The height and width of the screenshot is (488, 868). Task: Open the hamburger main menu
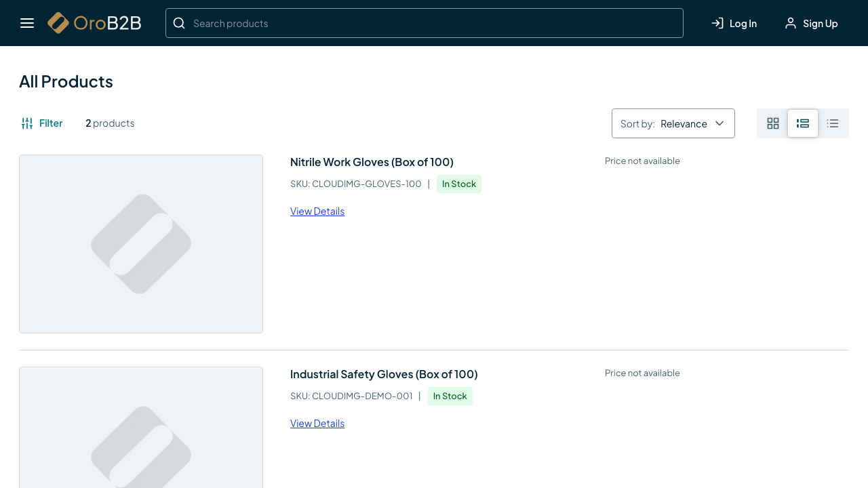pyautogui.click(x=27, y=23)
